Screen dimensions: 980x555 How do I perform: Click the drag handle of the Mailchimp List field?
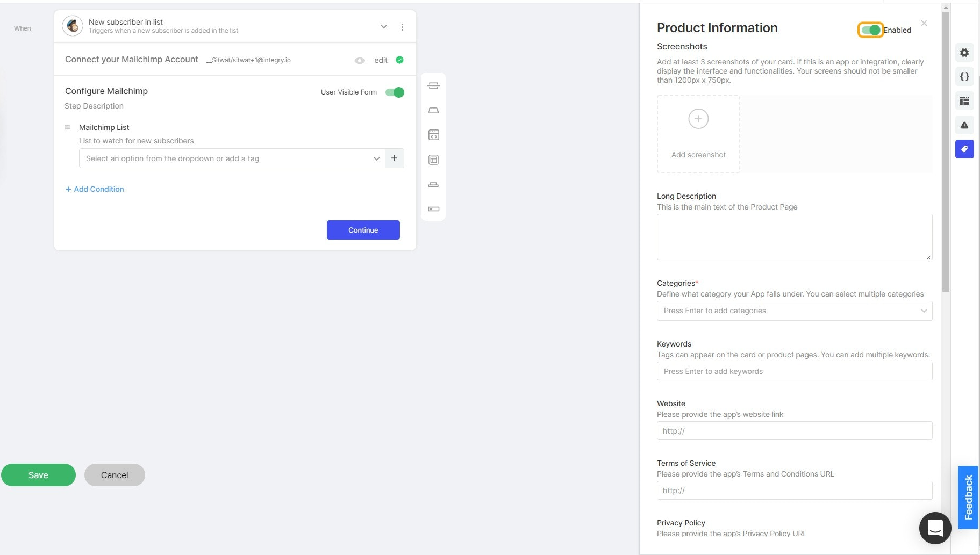point(68,127)
